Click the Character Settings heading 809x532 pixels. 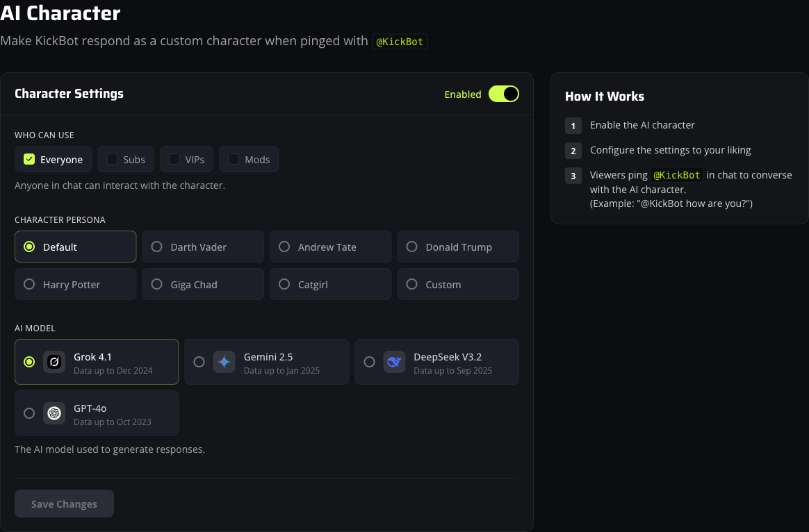coord(69,94)
